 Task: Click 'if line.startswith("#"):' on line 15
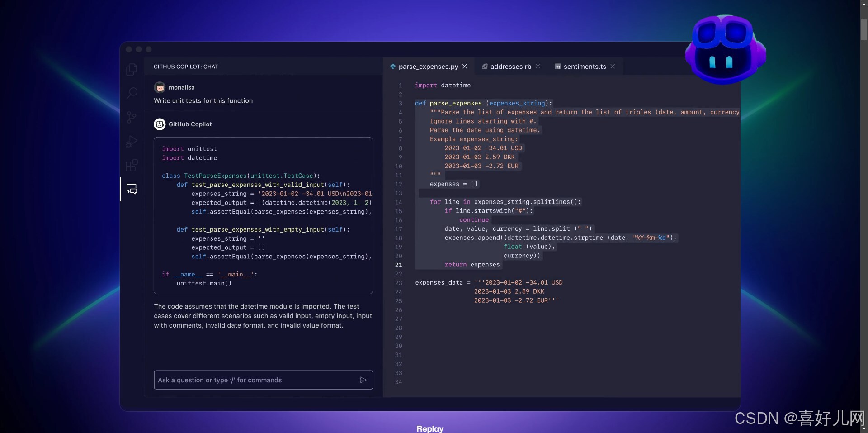(x=489, y=211)
